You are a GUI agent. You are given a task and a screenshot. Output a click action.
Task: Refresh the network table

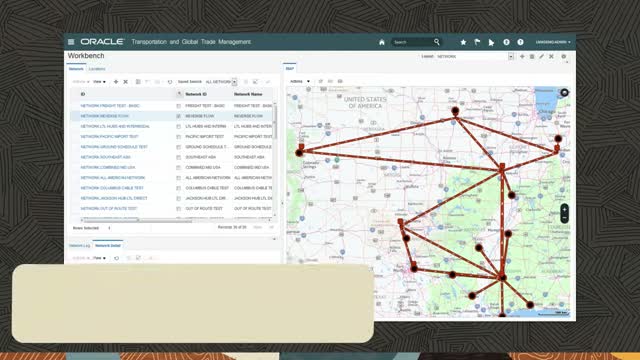[170, 82]
